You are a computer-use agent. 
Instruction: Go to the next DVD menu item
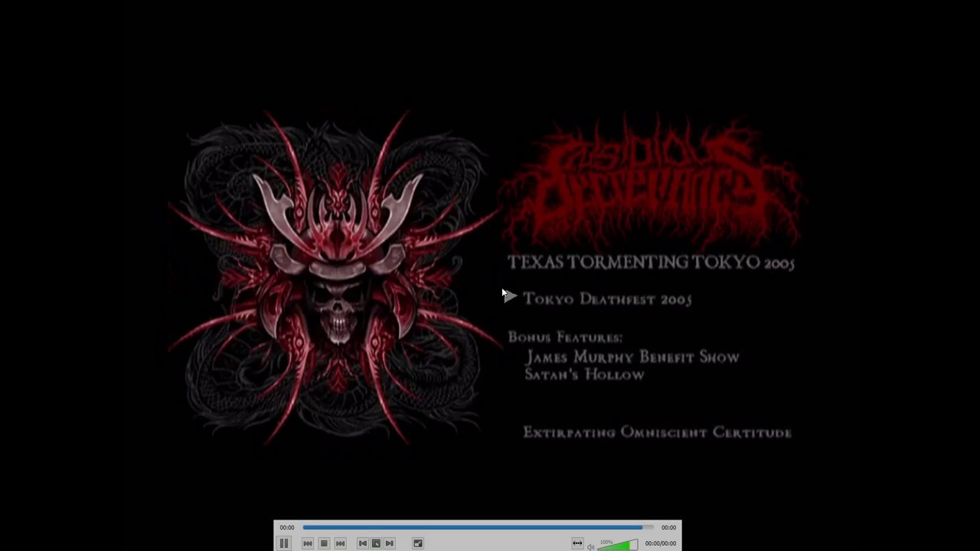390,543
